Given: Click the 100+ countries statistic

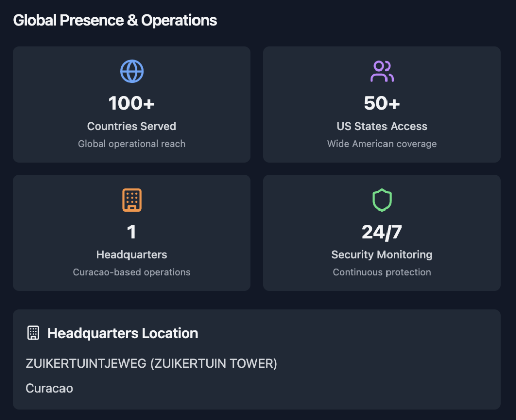Looking at the screenshot, I should [x=132, y=103].
